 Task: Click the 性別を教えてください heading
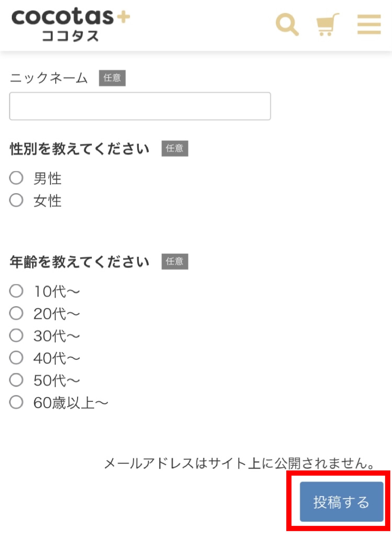click(79, 148)
